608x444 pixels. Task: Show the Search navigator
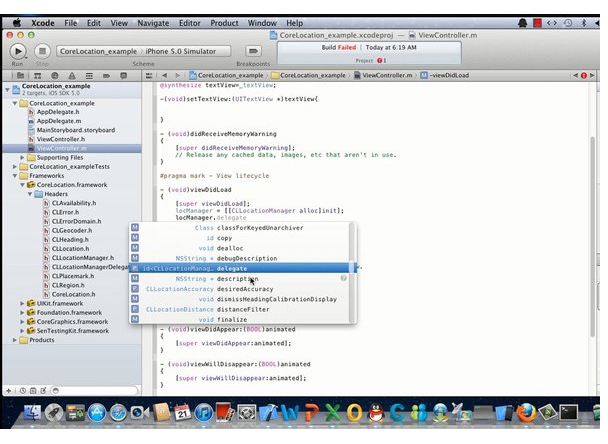coord(55,76)
